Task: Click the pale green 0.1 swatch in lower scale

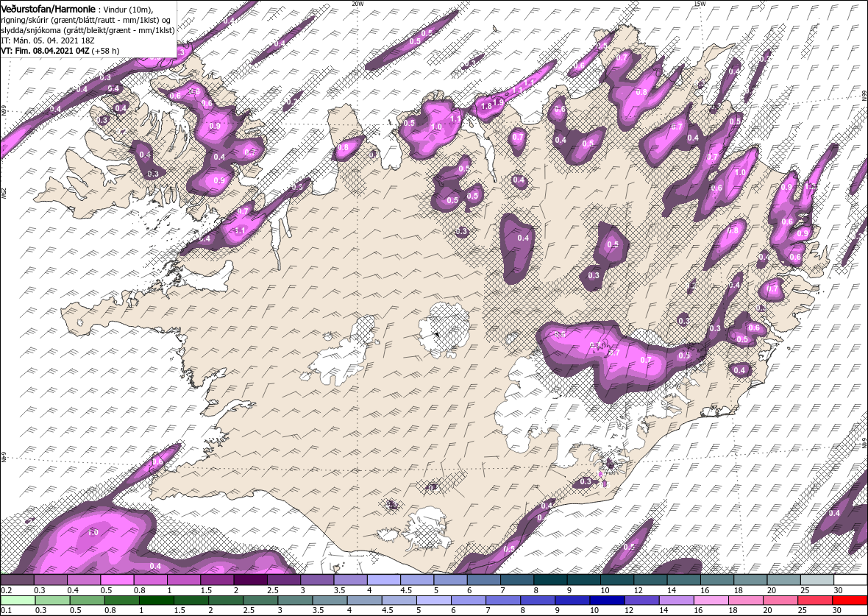Action: [x=17, y=601]
